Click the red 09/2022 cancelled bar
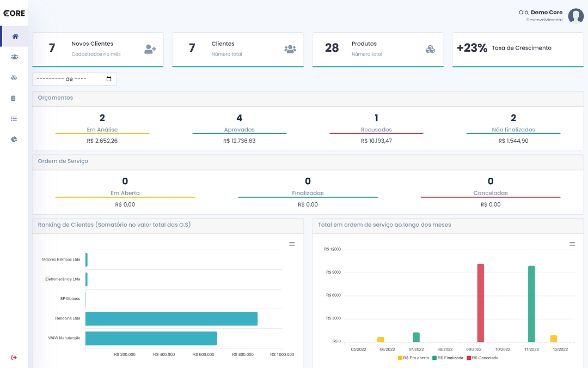 click(x=480, y=303)
